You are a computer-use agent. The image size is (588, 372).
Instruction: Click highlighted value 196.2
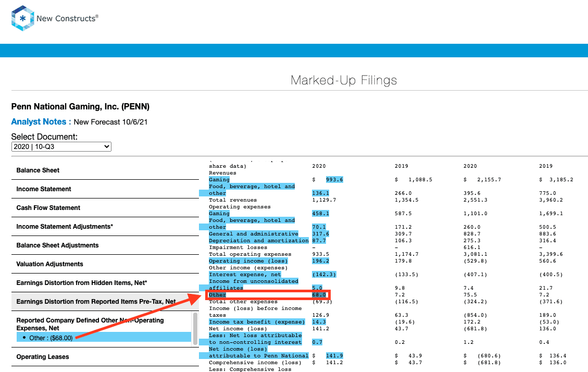[x=321, y=261]
